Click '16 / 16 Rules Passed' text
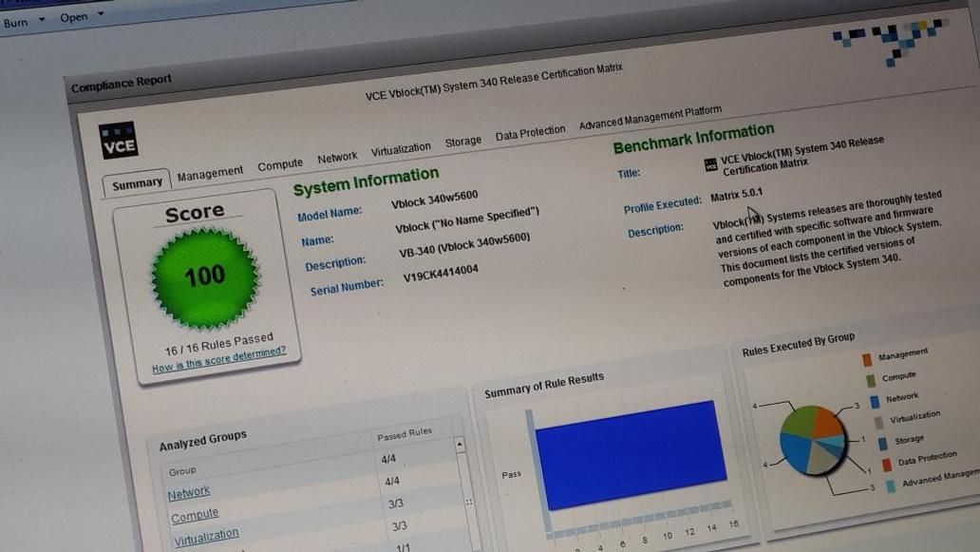The height and width of the screenshot is (552, 980). tap(218, 344)
